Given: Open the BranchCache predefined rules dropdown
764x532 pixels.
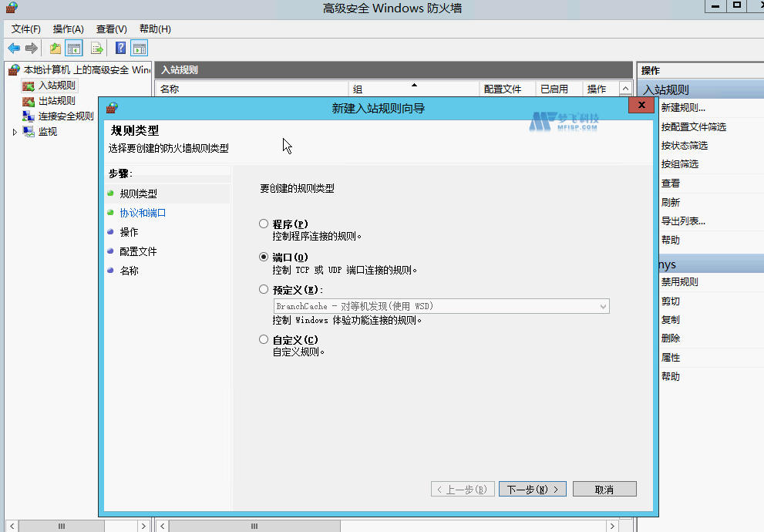Looking at the screenshot, I should 601,306.
